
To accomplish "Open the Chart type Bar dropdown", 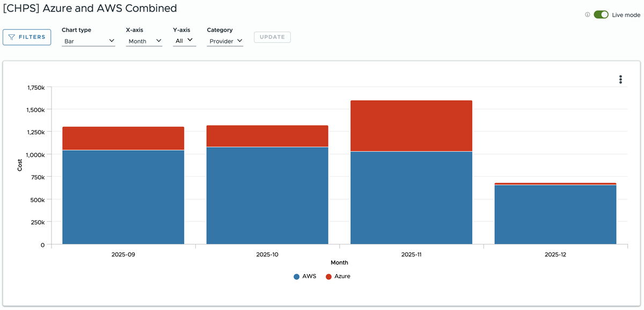I will [x=89, y=41].
